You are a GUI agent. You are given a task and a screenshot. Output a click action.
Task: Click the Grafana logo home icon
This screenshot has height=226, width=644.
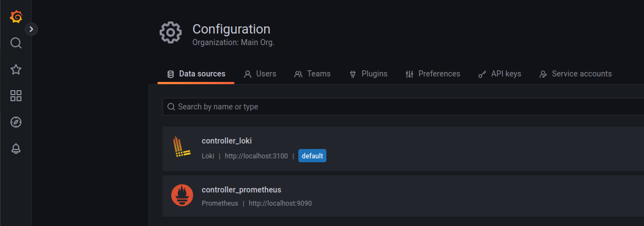coord(15,17)
